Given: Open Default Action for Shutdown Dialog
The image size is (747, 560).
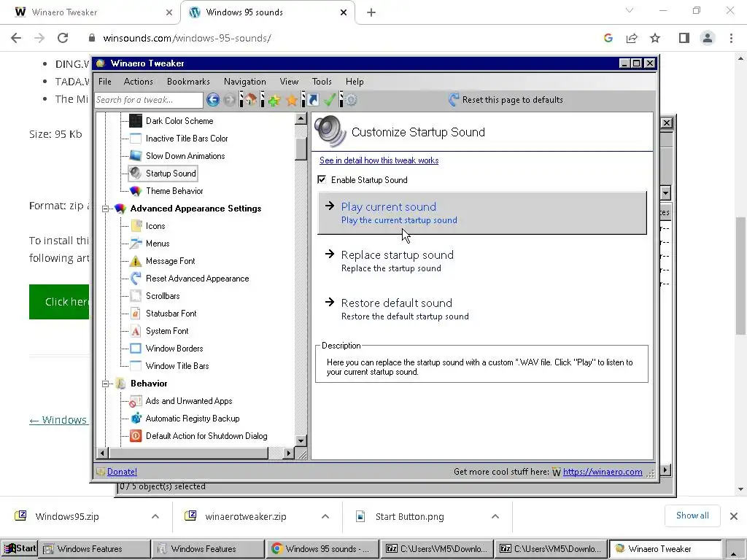Looking at the screenshot, I should pos(206,436).
